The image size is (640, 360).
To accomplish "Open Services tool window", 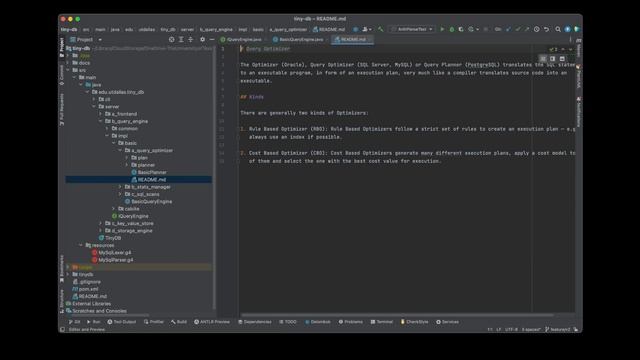I will tap(447, 322).
